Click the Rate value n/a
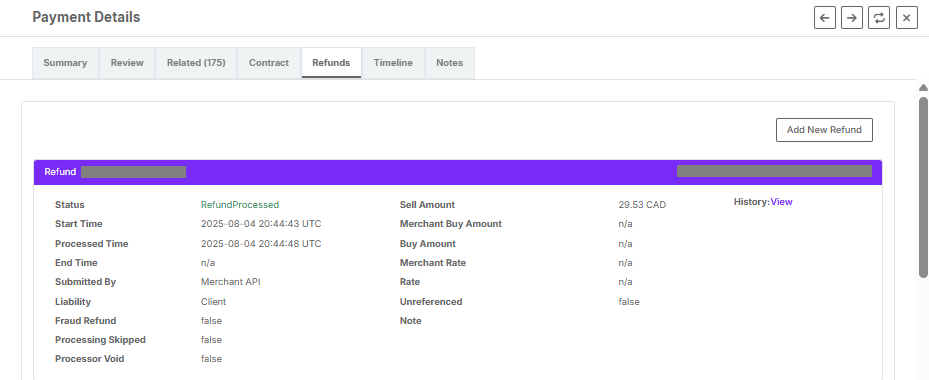Image resolution: width=929 pixels, height=380 pixels. 626,282
